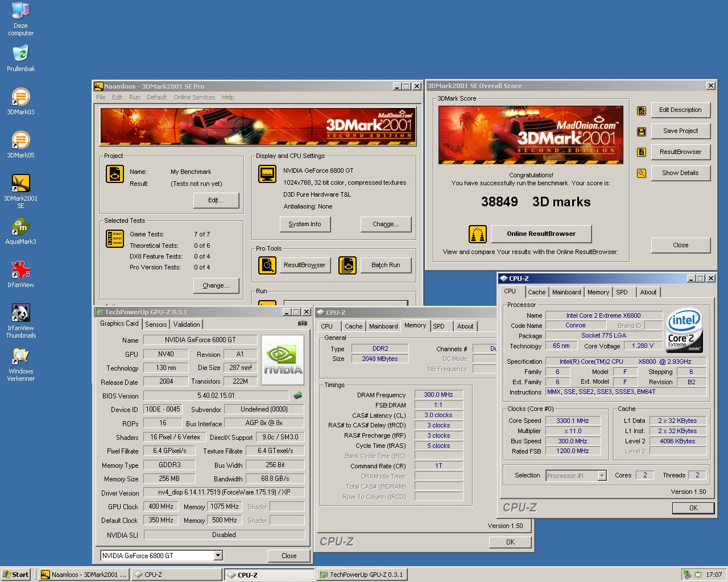The height and width of the screenshot is (582, 728).
Task: Click Change... under Display and CPU Settings
Action: click(x=386, y=224)
